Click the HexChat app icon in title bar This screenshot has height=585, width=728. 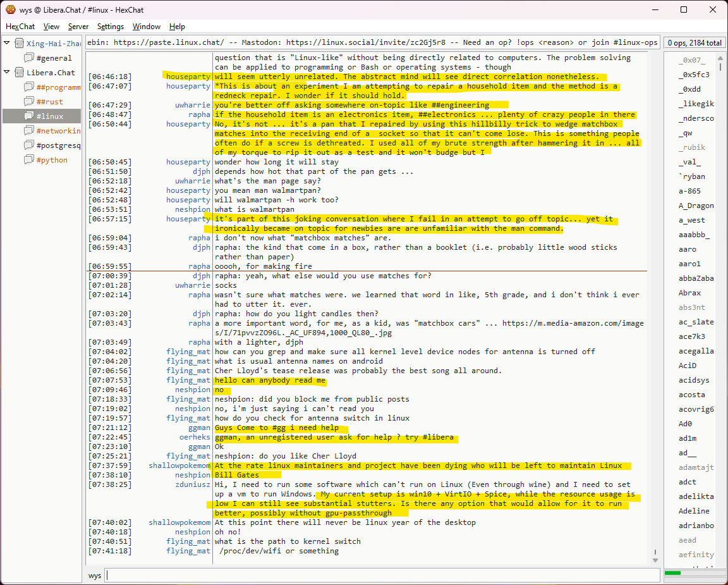[x=10, y=9]
